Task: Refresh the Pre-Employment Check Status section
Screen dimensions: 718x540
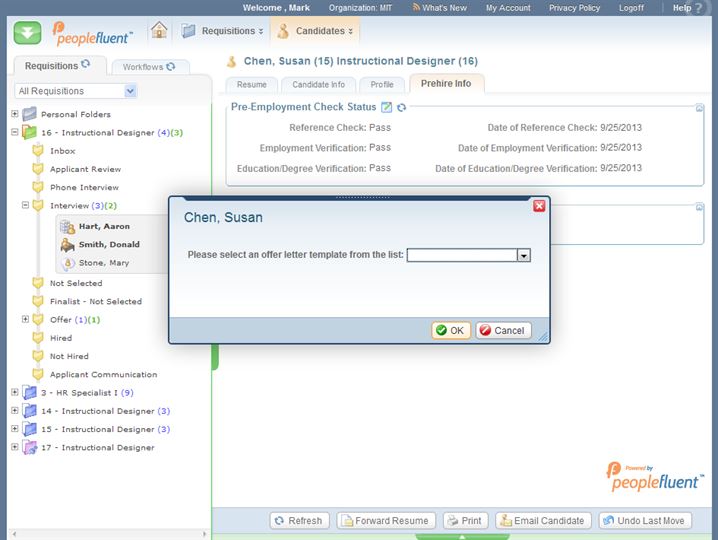Action: pos(401,107)
